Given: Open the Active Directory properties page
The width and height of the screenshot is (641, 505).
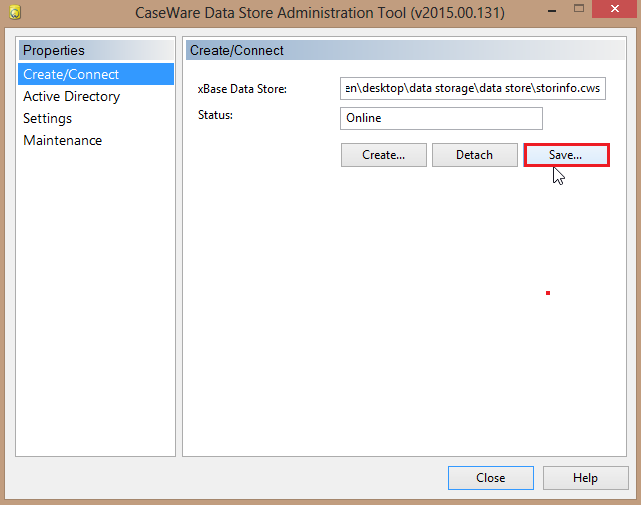Looking at the screenshot, I should 71,96.
